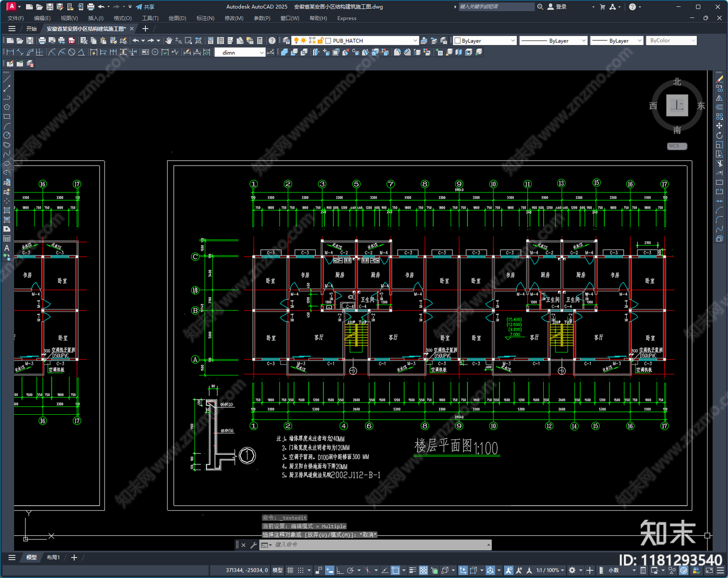Select the Trim modify tool
This screenshot has height=578, width=728.
click(719, 163)
